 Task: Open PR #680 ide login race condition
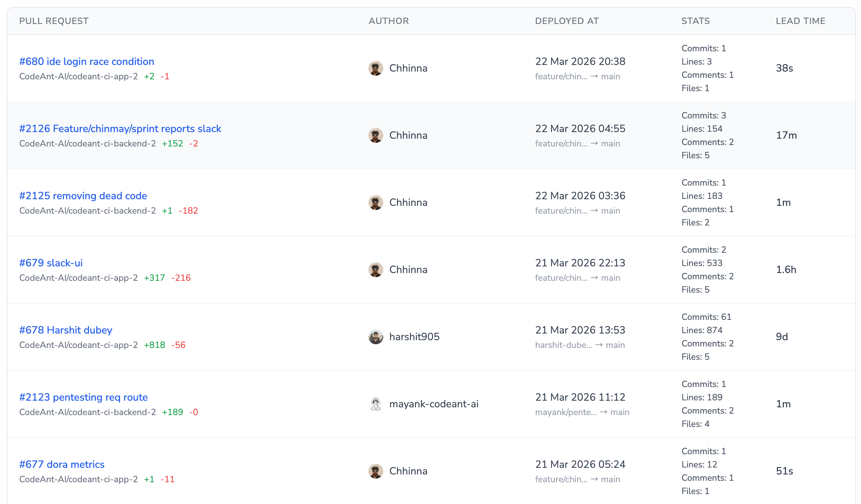87,61
